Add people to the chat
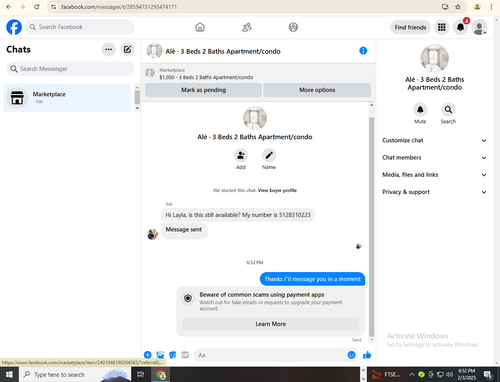Screen dimensions: 500x382 241,155
